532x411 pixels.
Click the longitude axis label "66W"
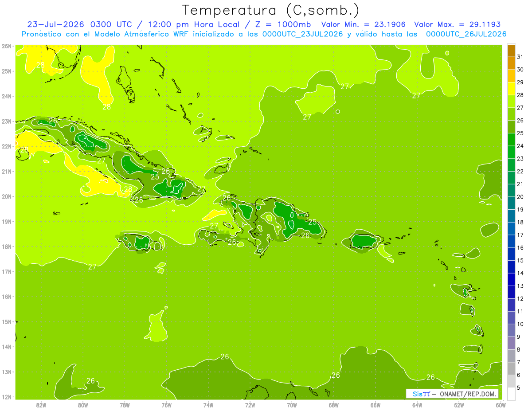376,405
